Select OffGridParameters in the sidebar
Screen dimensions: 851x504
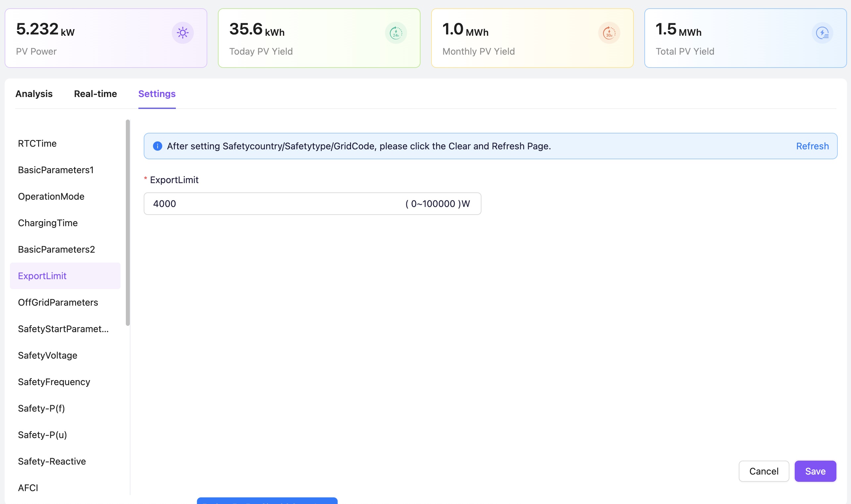(58, 302)
